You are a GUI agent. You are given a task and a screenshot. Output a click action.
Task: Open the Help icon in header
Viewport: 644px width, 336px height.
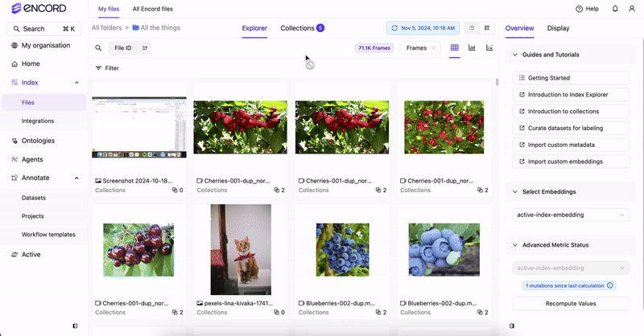(x=579, y=9)
